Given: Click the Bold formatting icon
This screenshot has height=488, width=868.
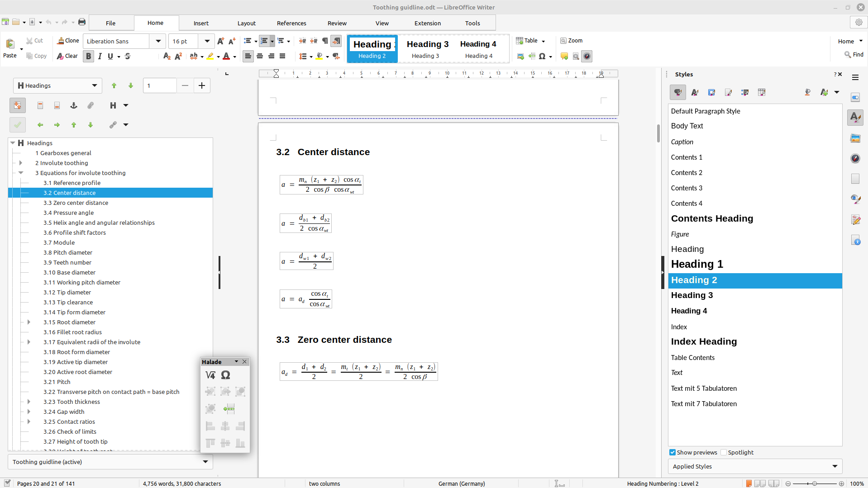Looking at the screenshot, I should [x=89, y=56].
